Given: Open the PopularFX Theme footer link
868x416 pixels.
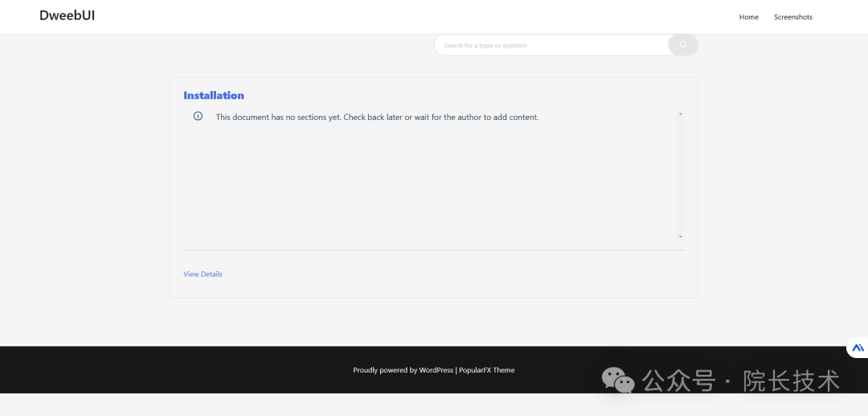Looking at the screenshot, I should (486, 370).
